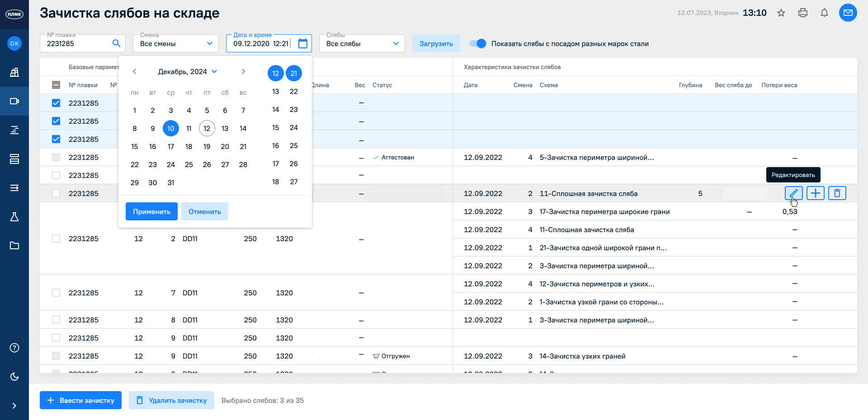Viewport: 868px width, 420px height.
Task: Expand the sidebar with bottom chevron
Action: coord(14,406)
